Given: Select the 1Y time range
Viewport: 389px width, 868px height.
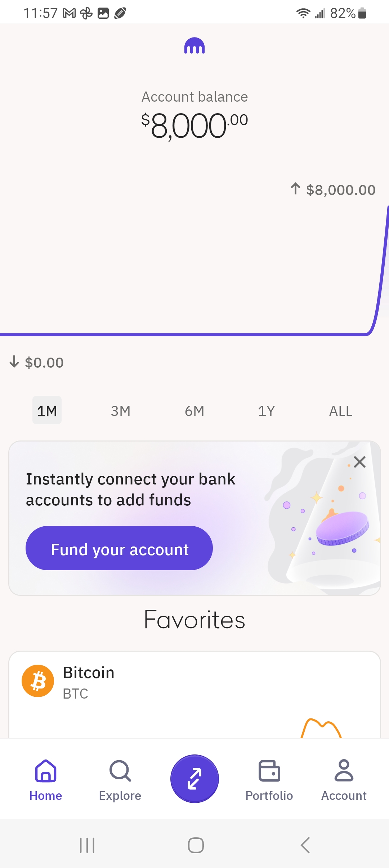Looking at the screenshot, I should click(x=267, y=411).
